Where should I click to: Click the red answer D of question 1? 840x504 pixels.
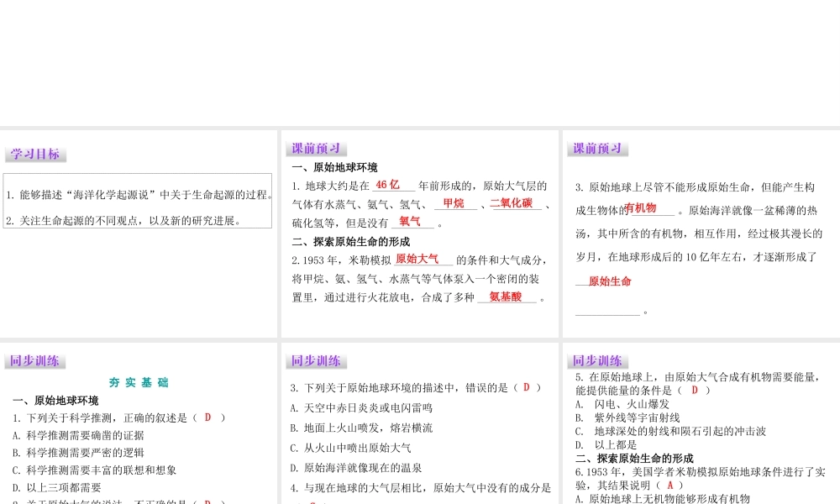tap(207, 417)
